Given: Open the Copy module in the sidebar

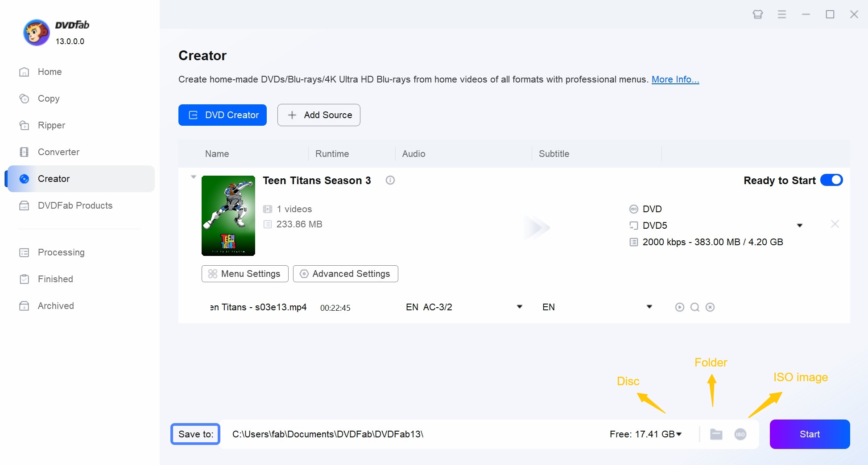Looking at the screenshot, I should tap(49, 99).
